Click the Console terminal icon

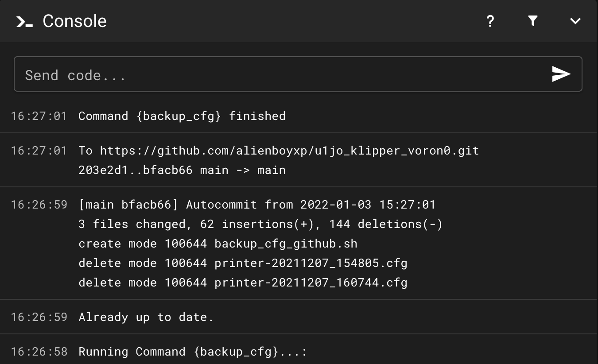click(x=24, y=21)
